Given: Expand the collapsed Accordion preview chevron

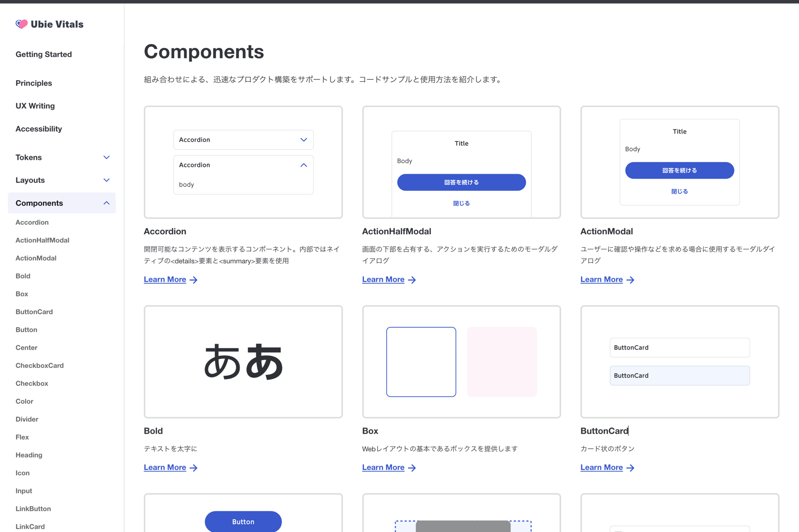Looking at the screenshot, I should [303, 140].
